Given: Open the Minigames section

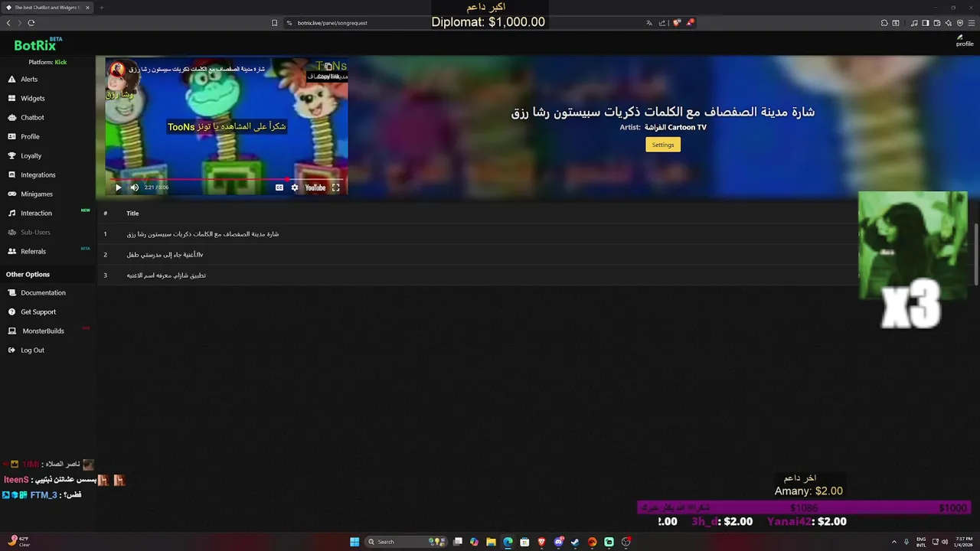Looking at the screenshot, I should point(36,194).
